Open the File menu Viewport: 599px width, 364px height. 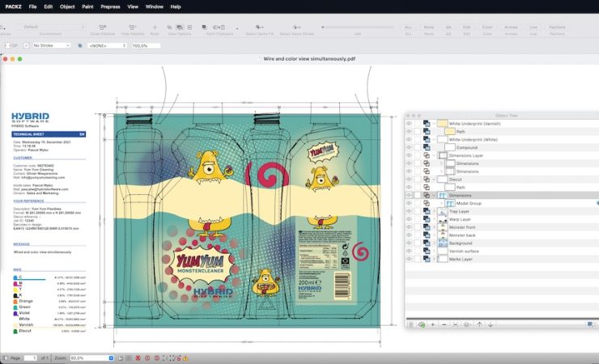point(33,6)
